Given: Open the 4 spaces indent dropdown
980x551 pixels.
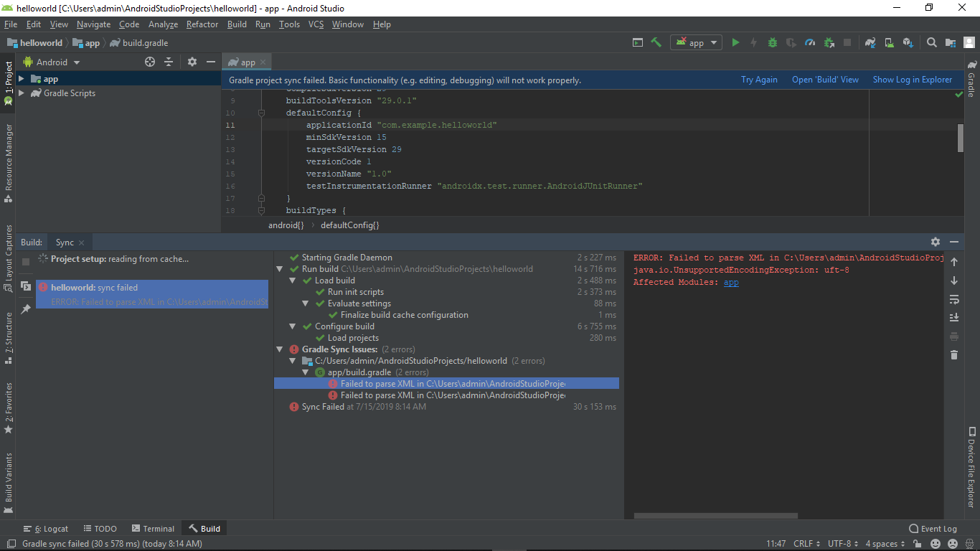Looking at the screenshot, I should [x=885, y=544].
